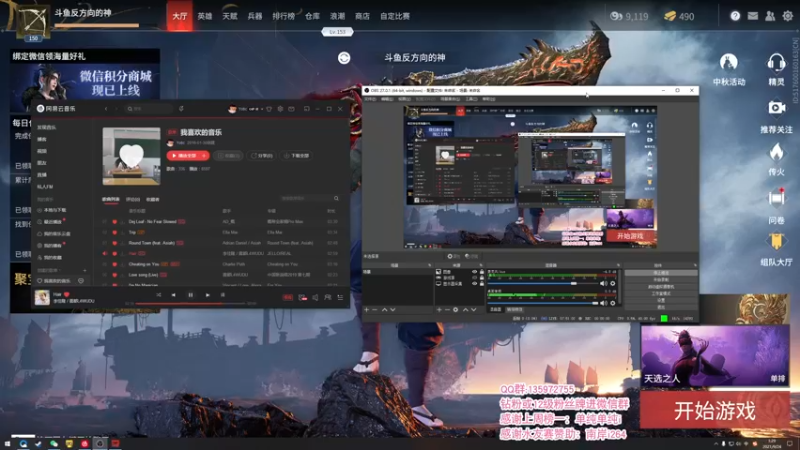Click download all button in NetEase playlist
The image size is (800, 450).
pos(296,156)
